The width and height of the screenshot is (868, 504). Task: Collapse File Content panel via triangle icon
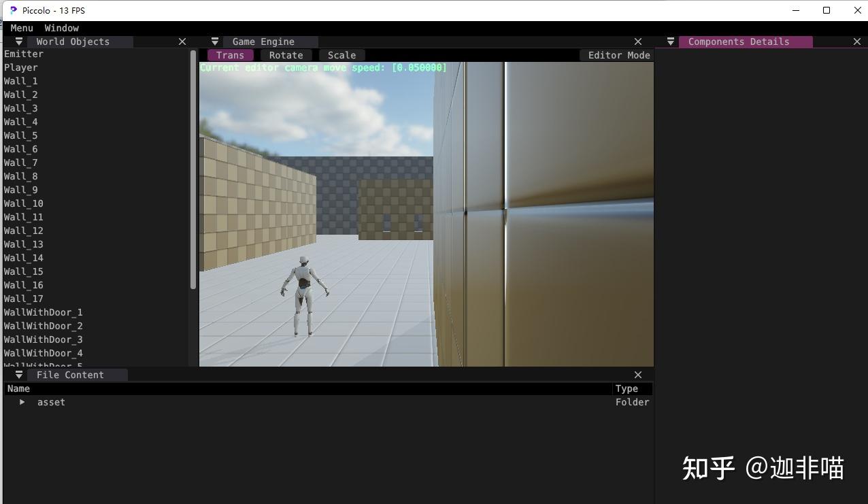pos(18,375)
